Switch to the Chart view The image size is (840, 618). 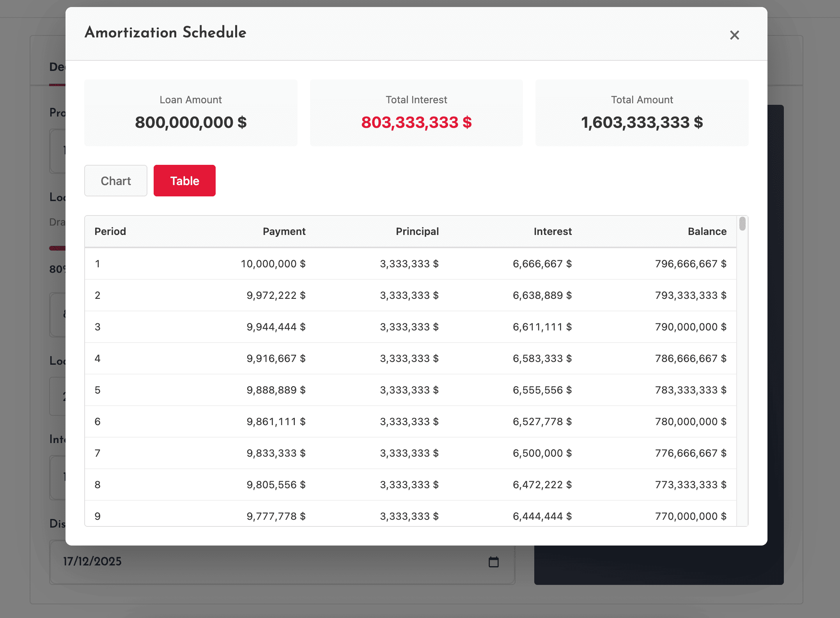pyautogui.click(x=115, y=181)
